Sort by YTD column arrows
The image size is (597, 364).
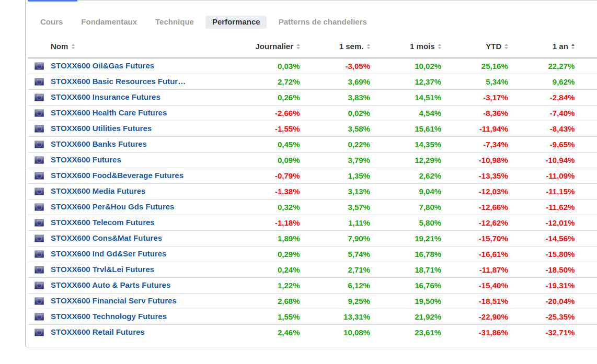(507, 46)
